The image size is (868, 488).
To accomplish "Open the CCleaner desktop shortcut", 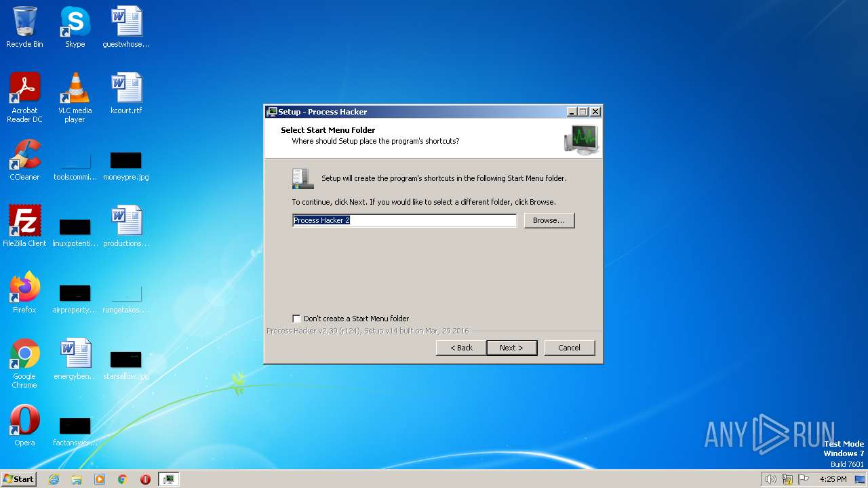I will coord(24,160).
